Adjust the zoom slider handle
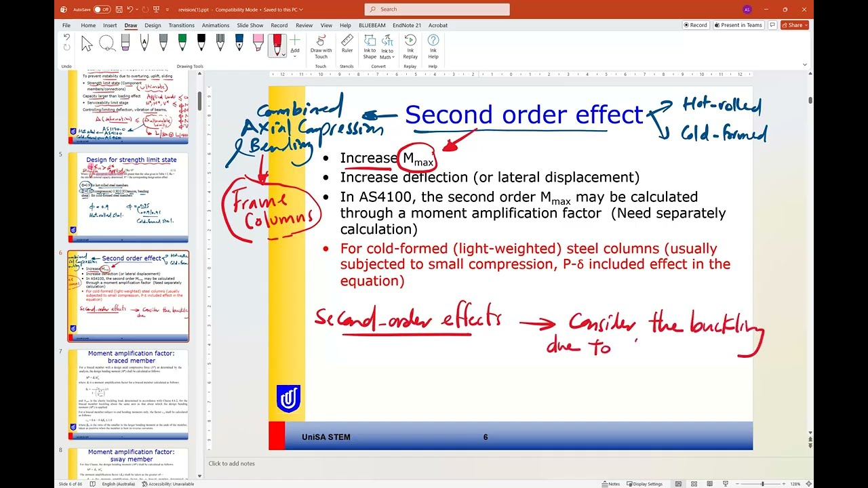868x488 pixels. click(762, 484)
